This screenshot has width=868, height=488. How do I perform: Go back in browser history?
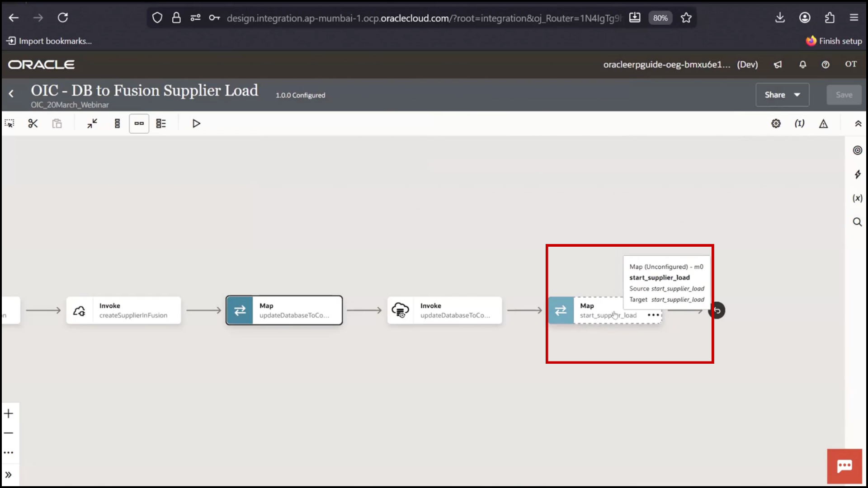[14, 18]
